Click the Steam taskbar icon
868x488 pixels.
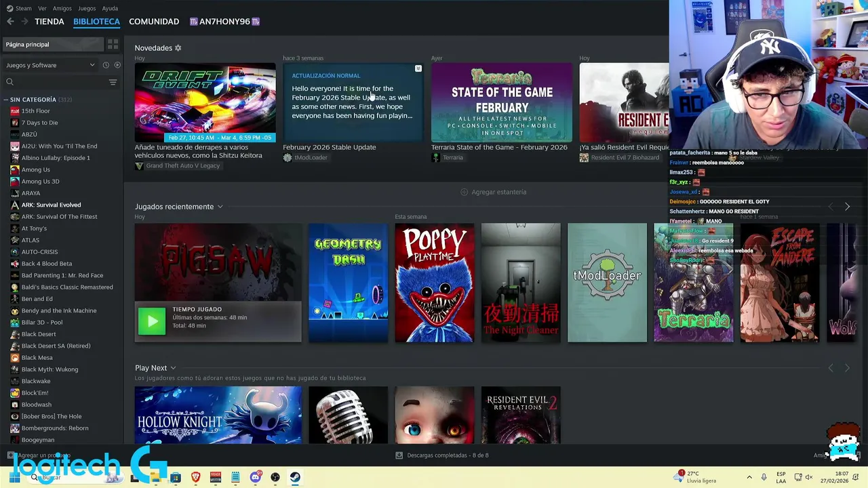click(295, 477)
